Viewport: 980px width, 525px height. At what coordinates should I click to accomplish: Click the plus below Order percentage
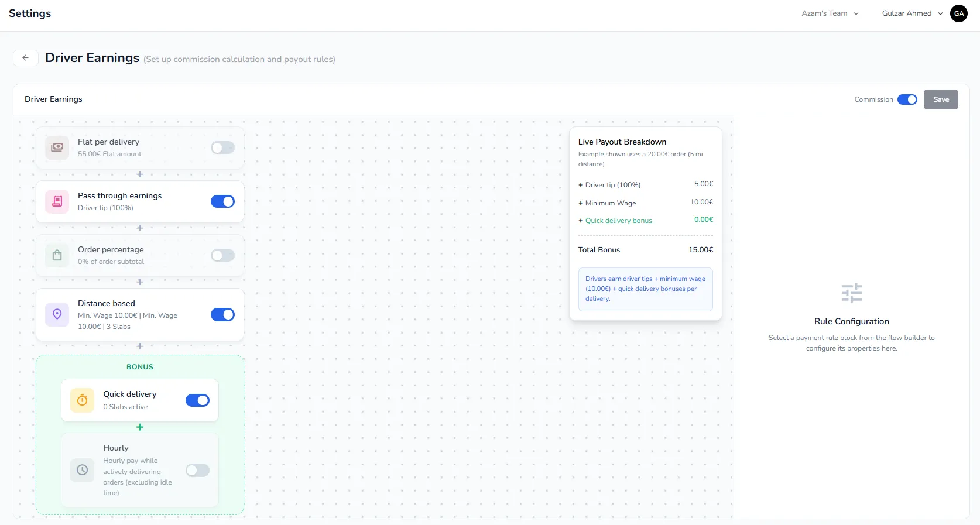pyautogui.click(x=140, y=282)
